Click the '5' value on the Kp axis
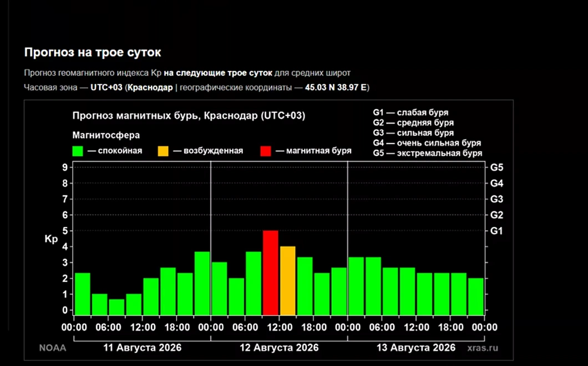 (65, 231)
